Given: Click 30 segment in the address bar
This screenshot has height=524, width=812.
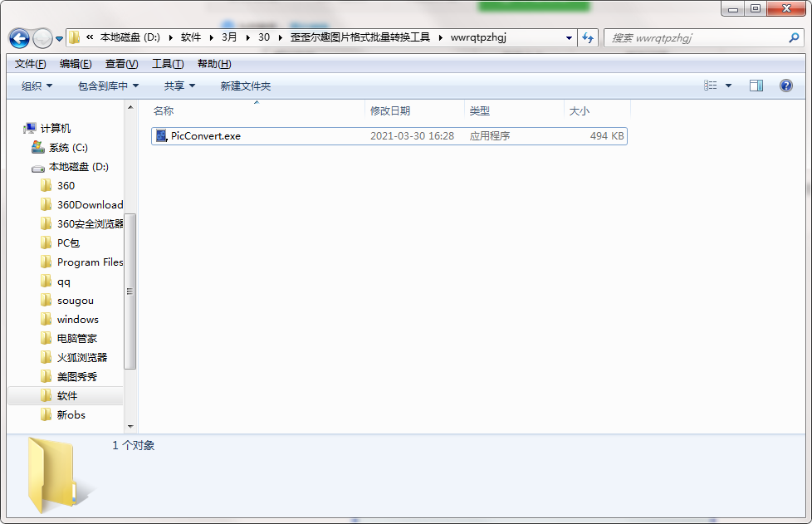Looking at the screenshot, I should pos(264,37).
